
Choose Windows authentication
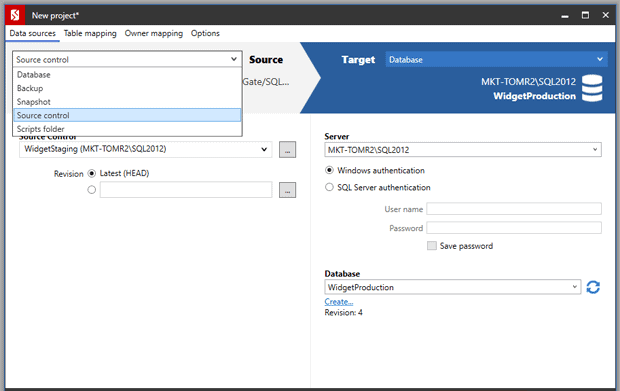[329, 170]
